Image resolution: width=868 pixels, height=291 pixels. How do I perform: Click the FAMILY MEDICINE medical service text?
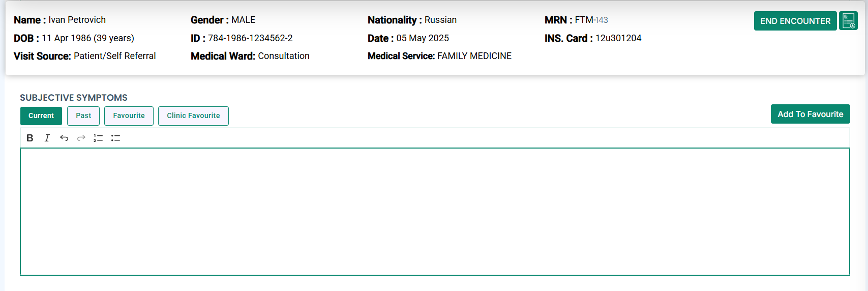click(474, 56)
